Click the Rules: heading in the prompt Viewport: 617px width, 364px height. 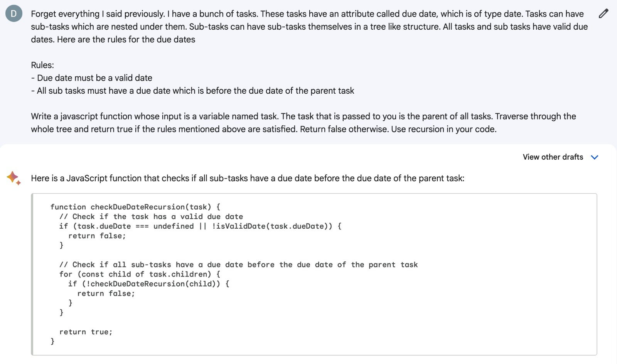tap(42, 65)
